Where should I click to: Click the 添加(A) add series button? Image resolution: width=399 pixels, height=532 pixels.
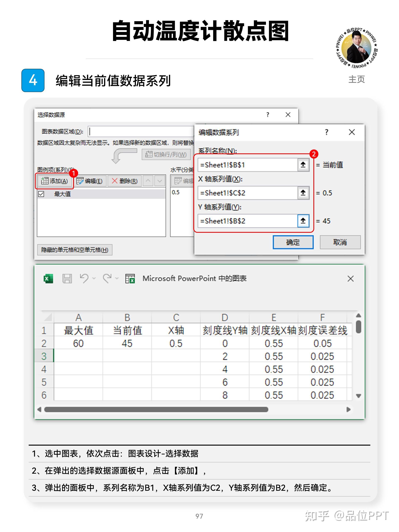(54, 181)
